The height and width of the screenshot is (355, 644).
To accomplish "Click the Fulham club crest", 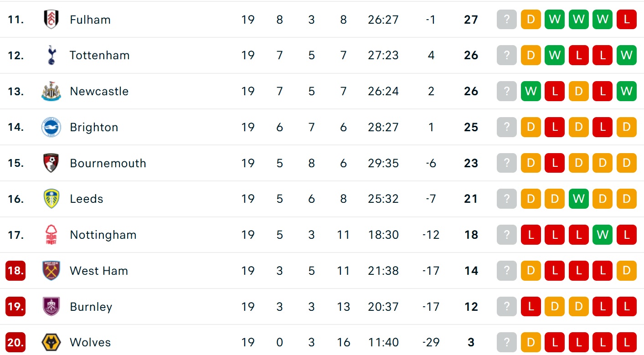I will tap(51, 20).
